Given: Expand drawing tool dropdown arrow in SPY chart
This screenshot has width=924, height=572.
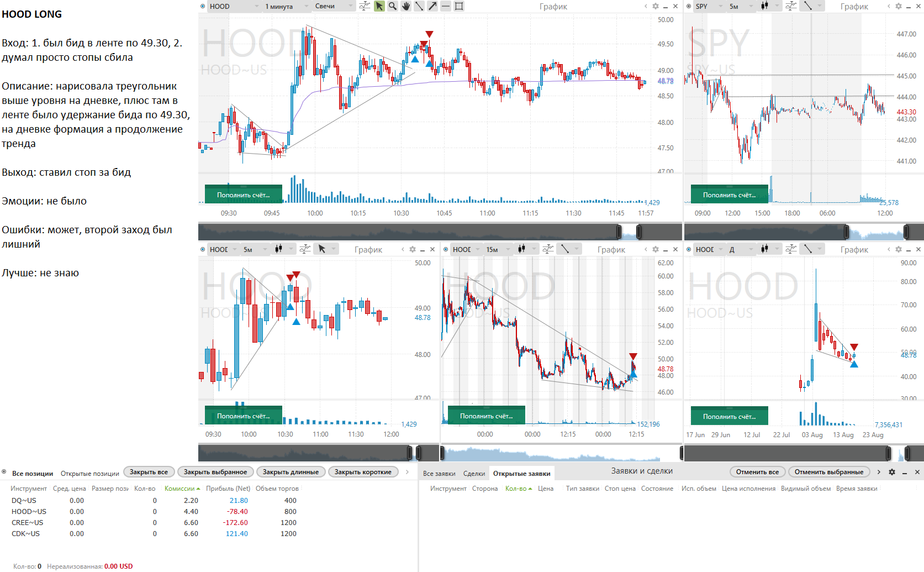Looking at the screenshot, I should tap(820, 6).
